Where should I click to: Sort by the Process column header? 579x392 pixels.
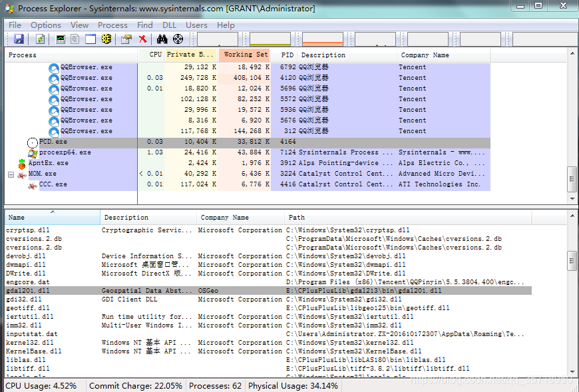click(x=71, y=55)
